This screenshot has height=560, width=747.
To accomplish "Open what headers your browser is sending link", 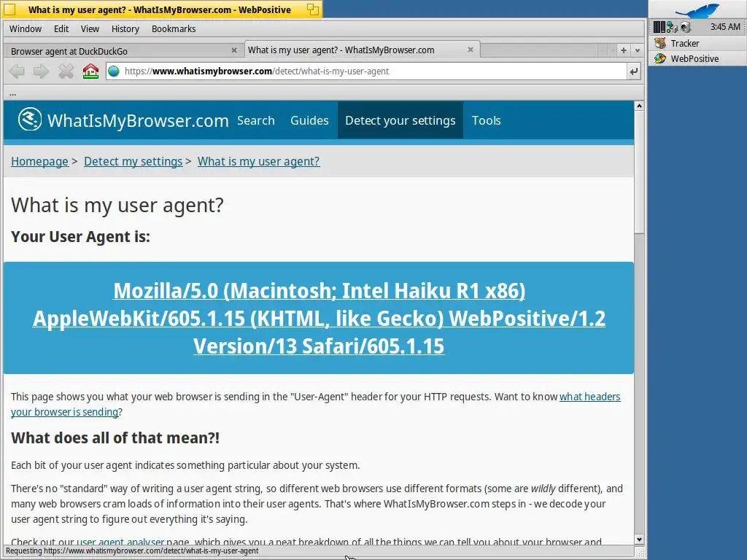I will (x=589, y=397).
